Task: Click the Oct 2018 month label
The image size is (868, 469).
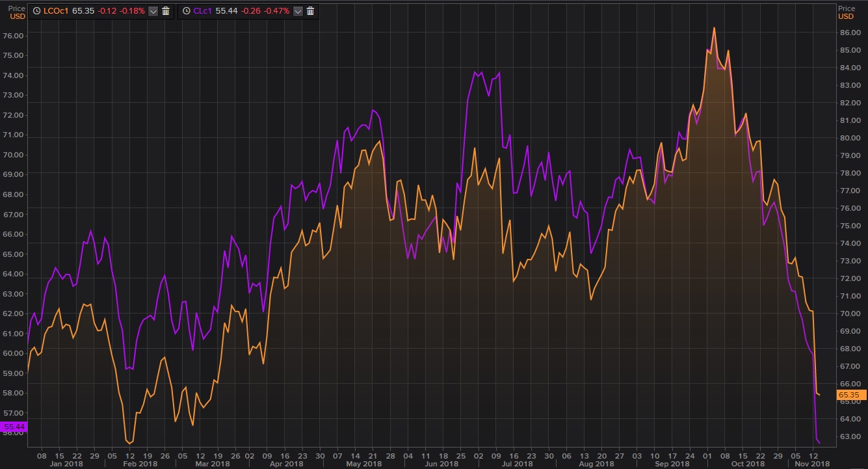Action: pos(747,464)
